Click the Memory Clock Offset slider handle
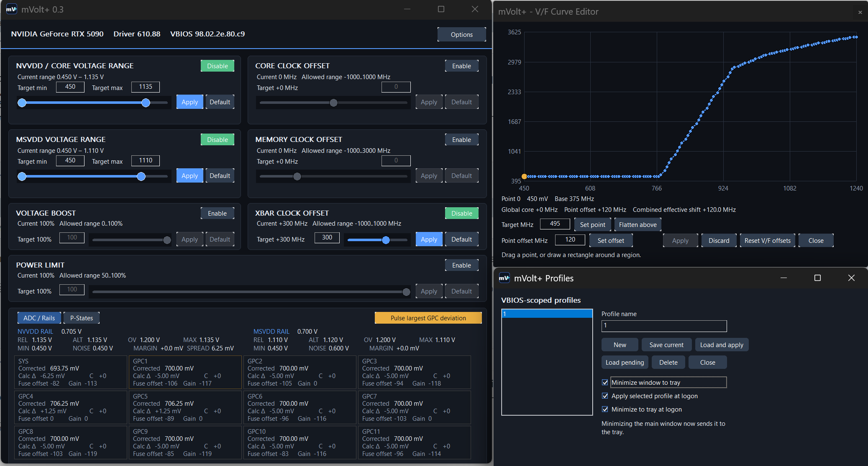 [x=297, y=176]
